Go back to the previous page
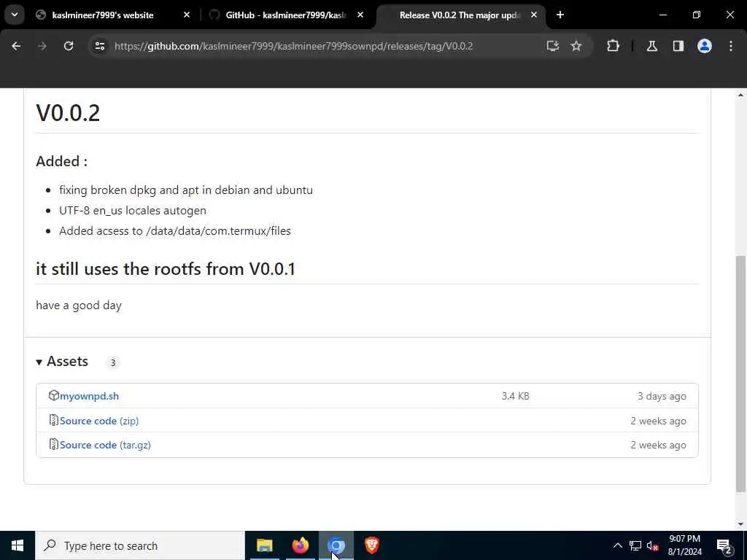747x560 pixels. pyautogui.click(x=16, y=46)
